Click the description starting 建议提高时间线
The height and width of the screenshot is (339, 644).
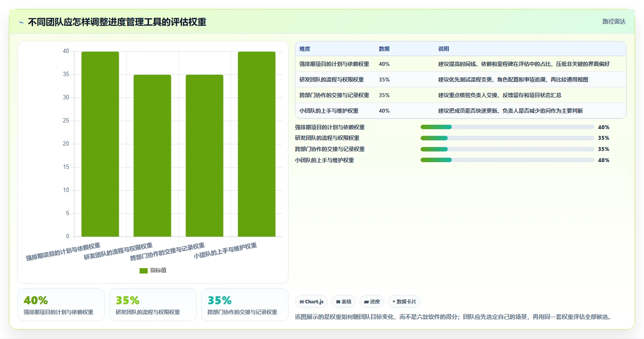coord(524,64)
